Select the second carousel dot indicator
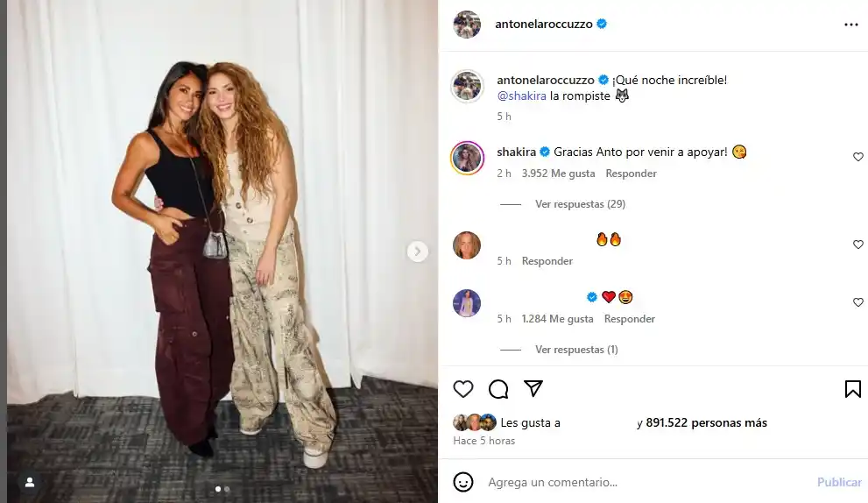This screenshot has height=503, width=868. 227,489
